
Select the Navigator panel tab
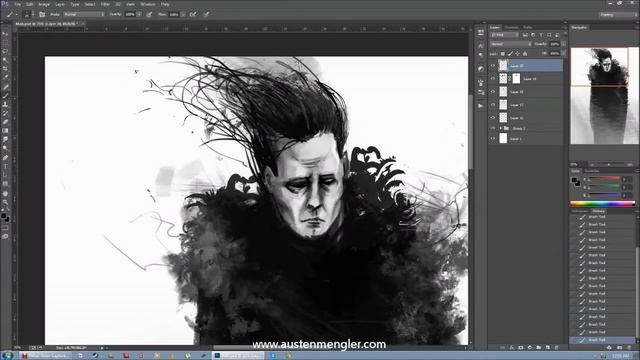coord(579,27)
